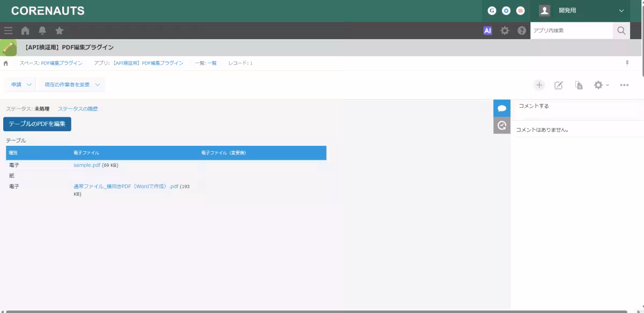Open bookmarks via the star icon
The image size is (644, 313).
click(x=60, y=31)
